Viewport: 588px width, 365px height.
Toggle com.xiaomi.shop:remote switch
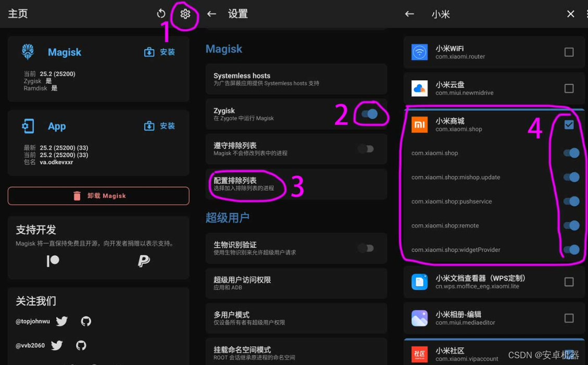[571, 225]
